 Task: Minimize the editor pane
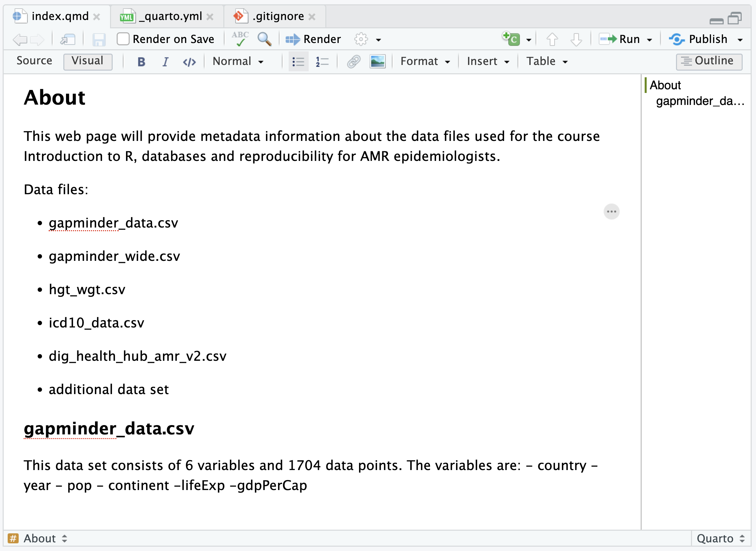(x=716, y=21)
